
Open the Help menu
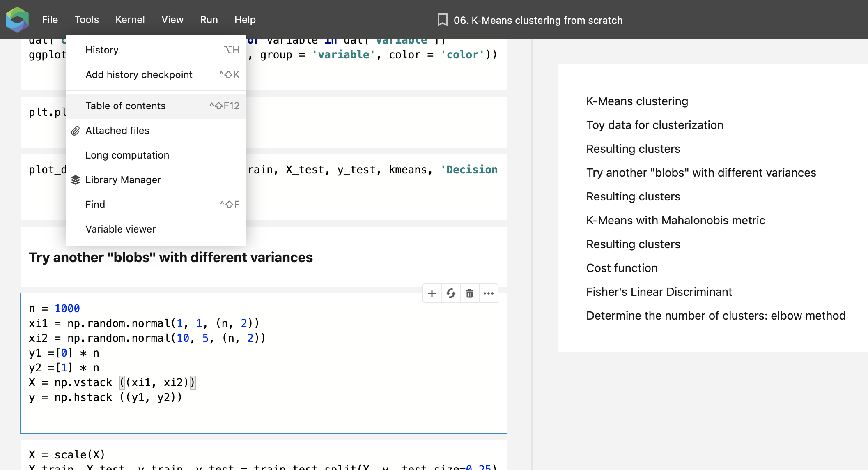point(244,19)
